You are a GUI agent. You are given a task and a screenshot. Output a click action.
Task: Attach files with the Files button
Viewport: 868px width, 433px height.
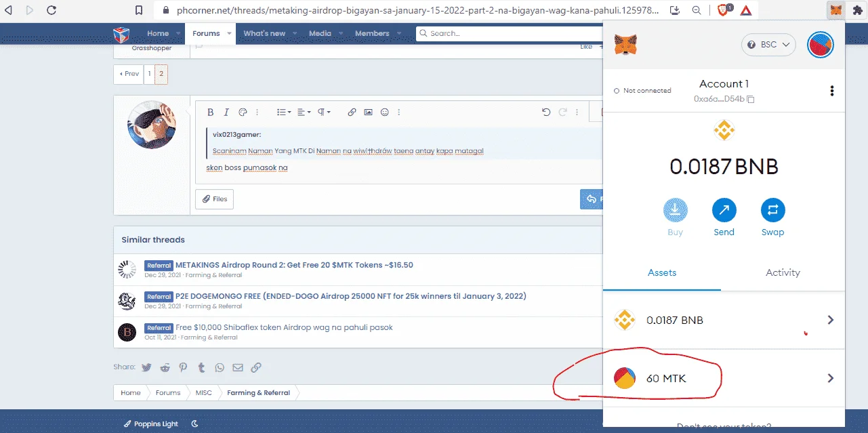click(x=215, y=199)
